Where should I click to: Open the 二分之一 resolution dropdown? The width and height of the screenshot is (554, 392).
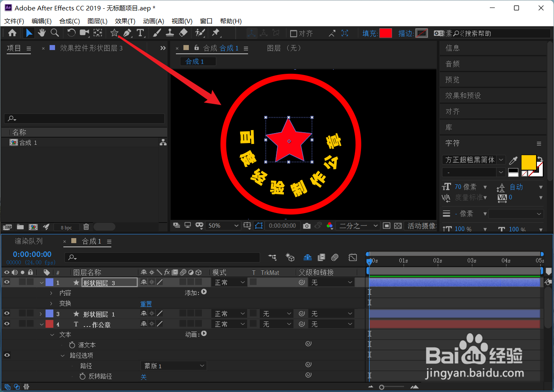click(358, 226)
